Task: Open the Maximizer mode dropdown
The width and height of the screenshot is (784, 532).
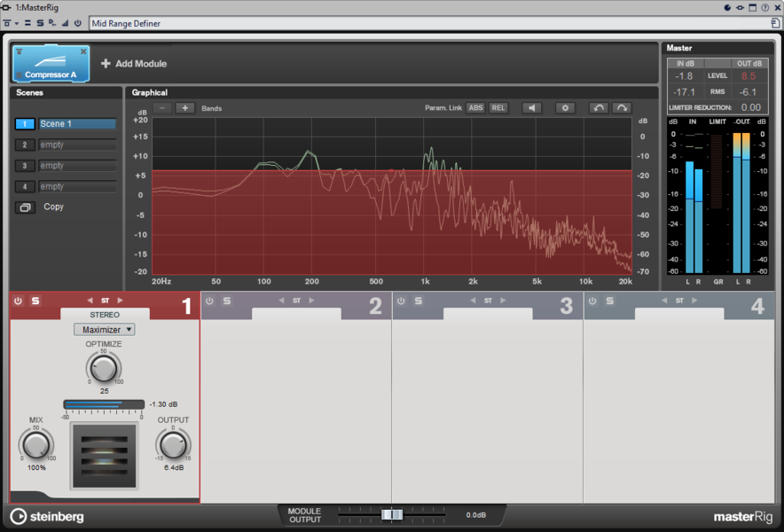Action: pyautogui.click(x=105, y=330)
